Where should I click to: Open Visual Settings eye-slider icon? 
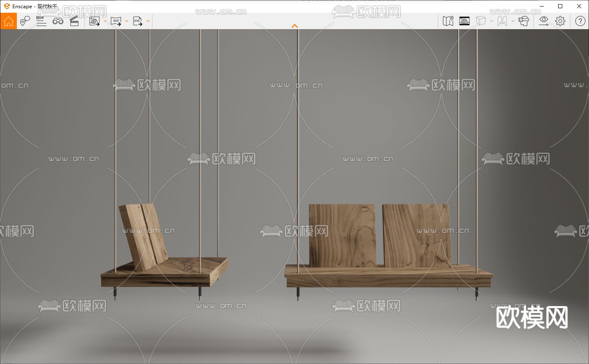(x=544, y=21)
